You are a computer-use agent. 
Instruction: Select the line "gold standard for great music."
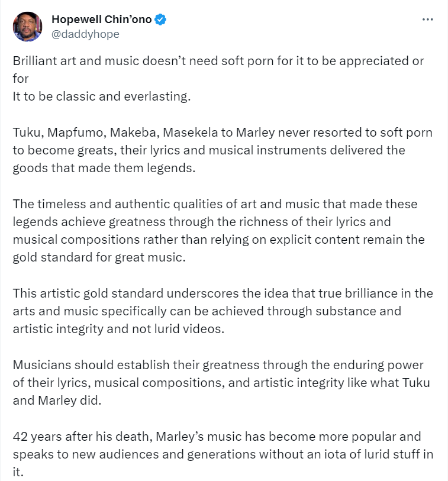(x=99, y=257)
